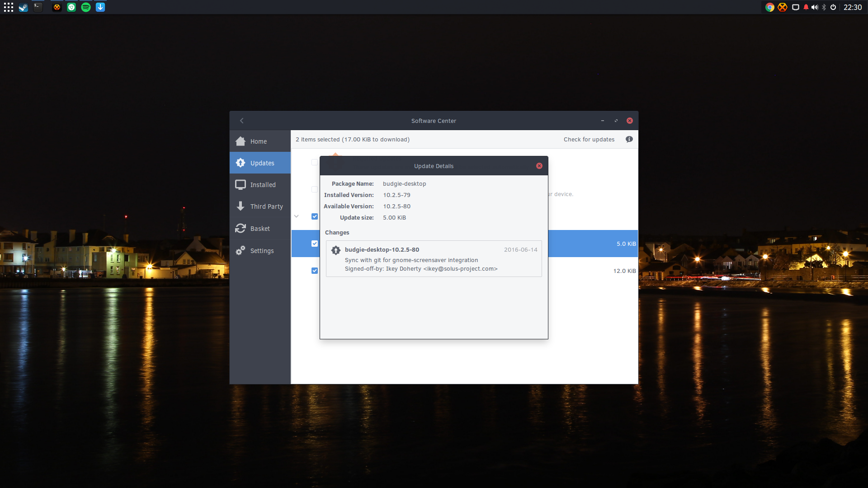
Task: Open the Home section label
Action: pyautogui.click(x=259, y=141)
